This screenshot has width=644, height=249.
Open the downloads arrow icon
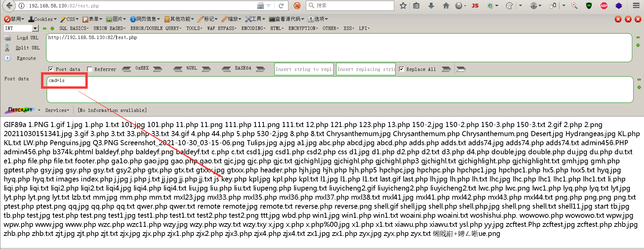click(431, 6)
